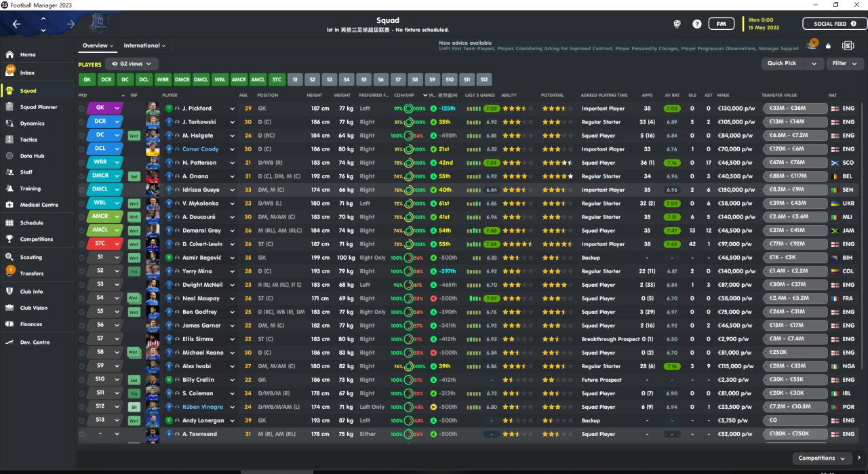Sort by the Transfer Value column header
868x474 pixels.
[x=779, y=95]
